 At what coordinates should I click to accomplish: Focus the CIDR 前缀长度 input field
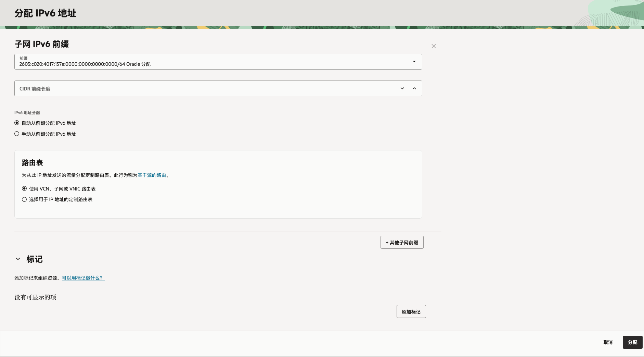point(205,89)
